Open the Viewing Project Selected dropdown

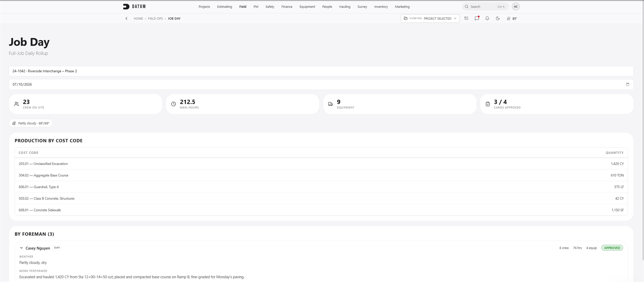tap(430, 18)
